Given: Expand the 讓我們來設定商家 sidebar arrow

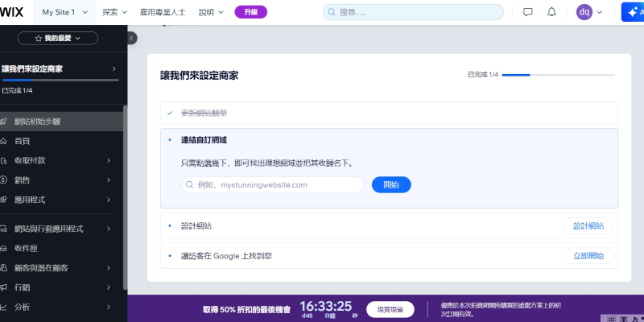Looking at the screenshot, I should (x=114, y=68).
